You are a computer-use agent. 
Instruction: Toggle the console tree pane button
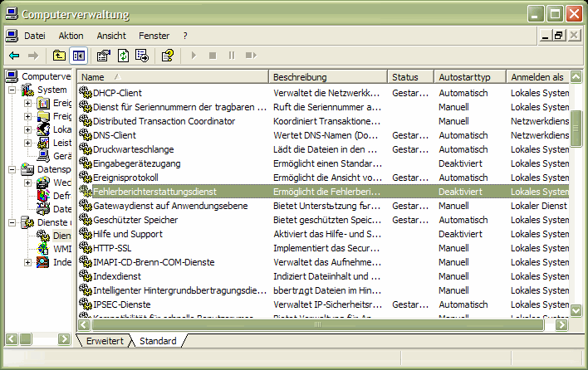click(x=78, y=56)
